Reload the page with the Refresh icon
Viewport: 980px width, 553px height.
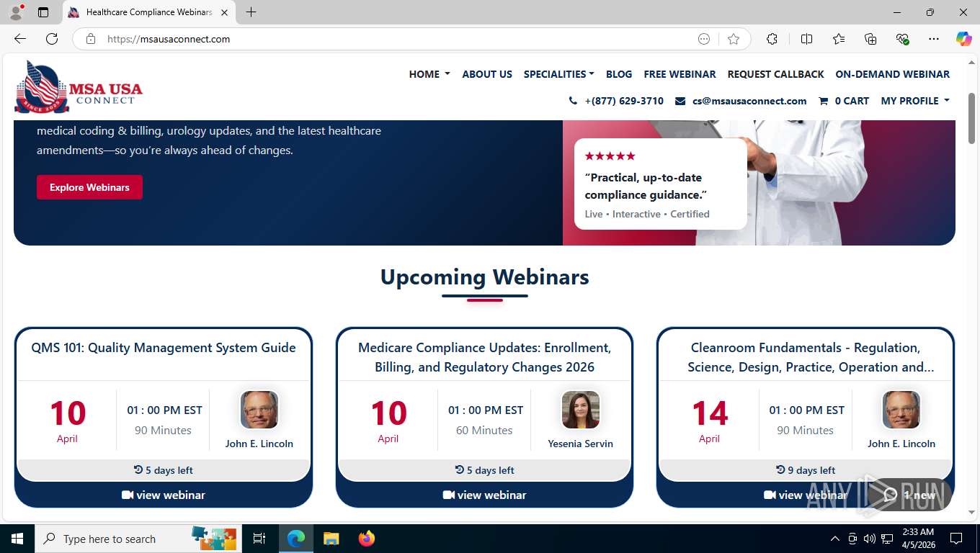pyautogui.click(x=52, y=39)
